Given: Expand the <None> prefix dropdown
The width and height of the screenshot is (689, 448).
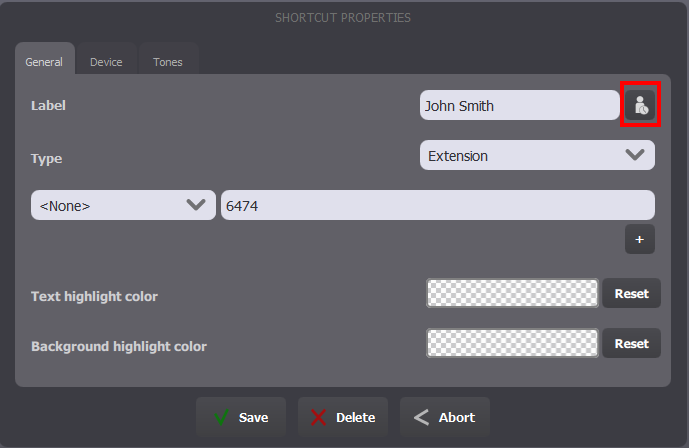Looking at the screenshot, I should point(123,205).
